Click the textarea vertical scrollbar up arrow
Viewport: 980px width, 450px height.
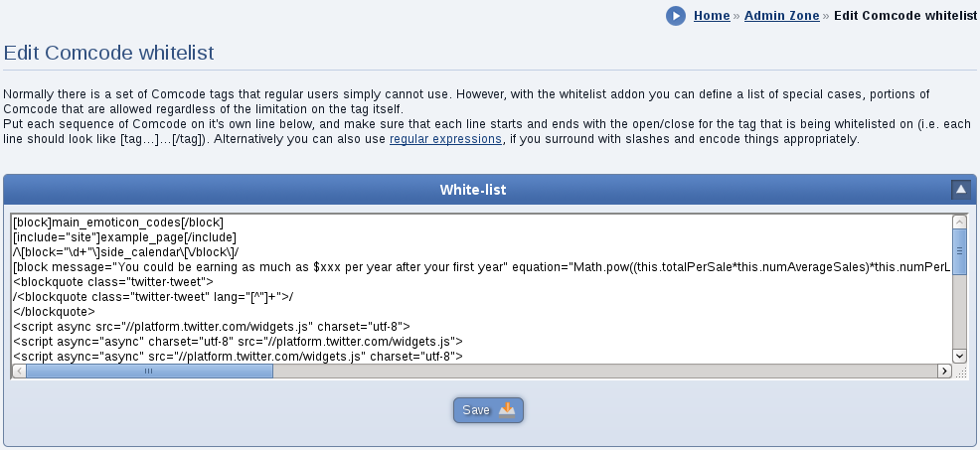[959, 222]
